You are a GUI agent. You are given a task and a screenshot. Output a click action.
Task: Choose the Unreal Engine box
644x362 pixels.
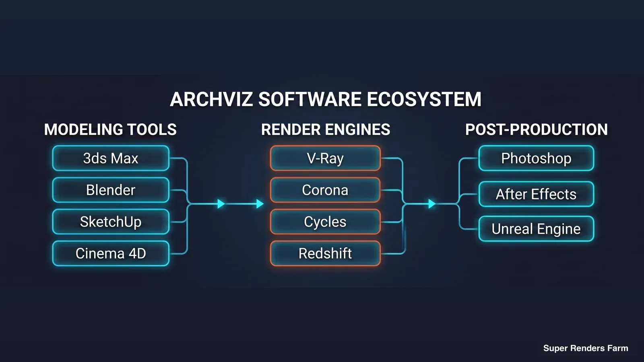pos(536,229)
